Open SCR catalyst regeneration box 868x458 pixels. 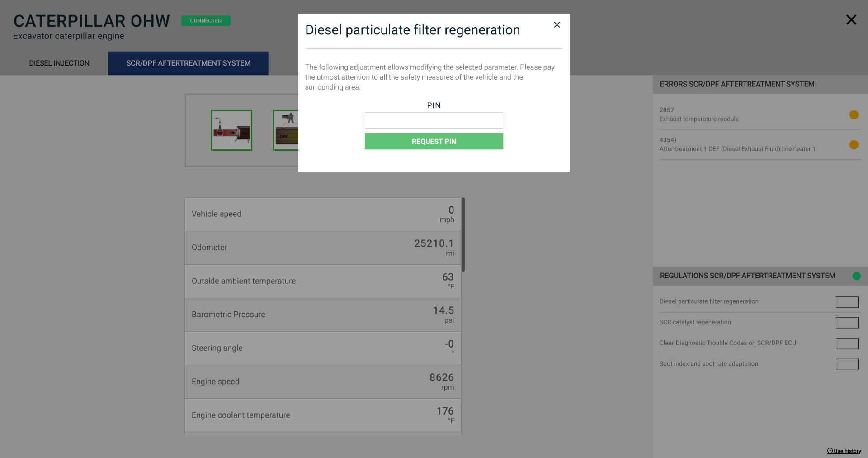847,323
